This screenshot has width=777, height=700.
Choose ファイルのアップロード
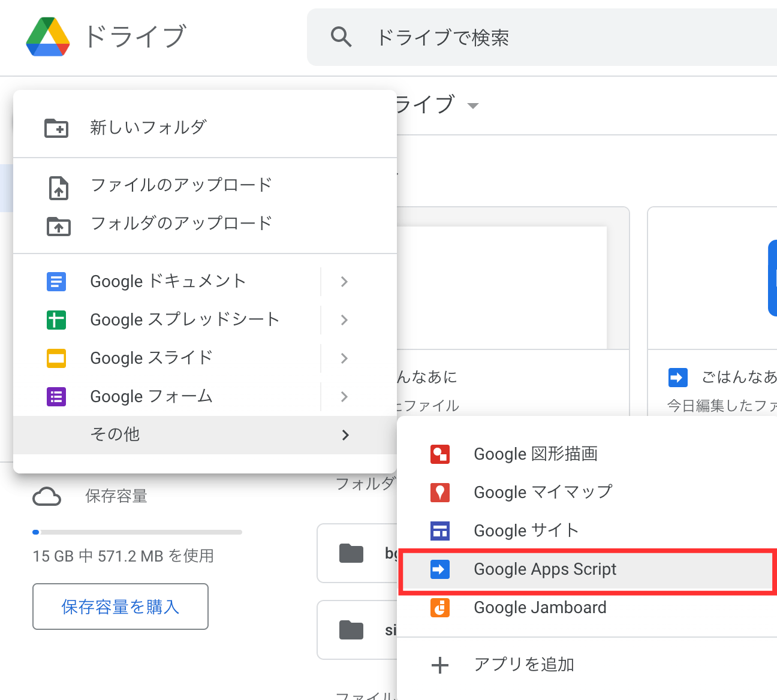point(205,185)
